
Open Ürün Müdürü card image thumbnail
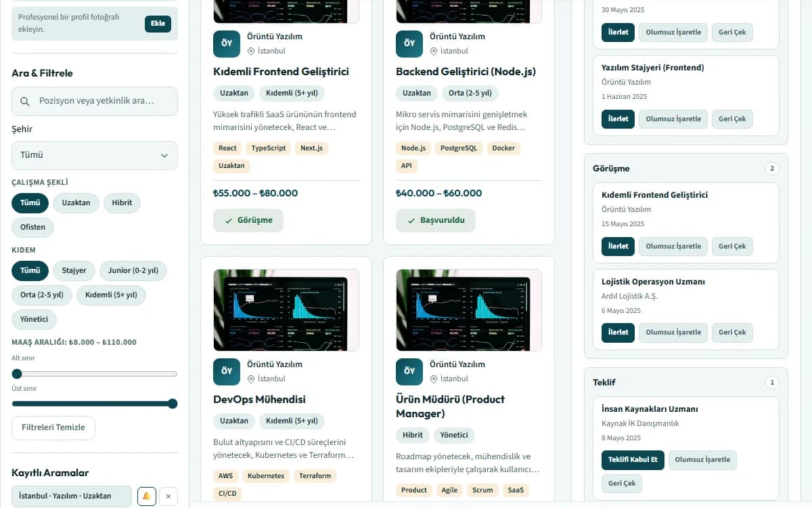click(x=469, y=310)
